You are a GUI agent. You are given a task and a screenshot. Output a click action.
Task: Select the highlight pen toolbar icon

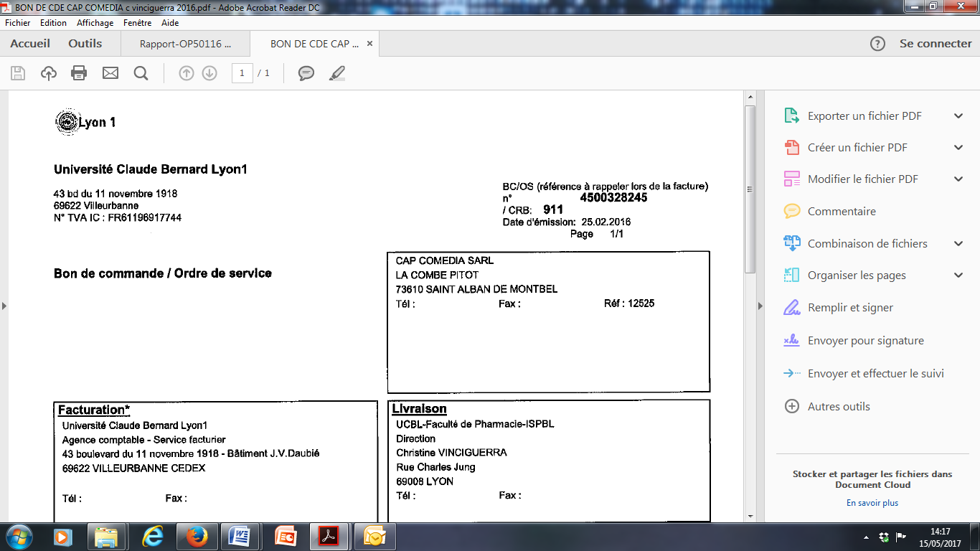(x=337, y=72)
